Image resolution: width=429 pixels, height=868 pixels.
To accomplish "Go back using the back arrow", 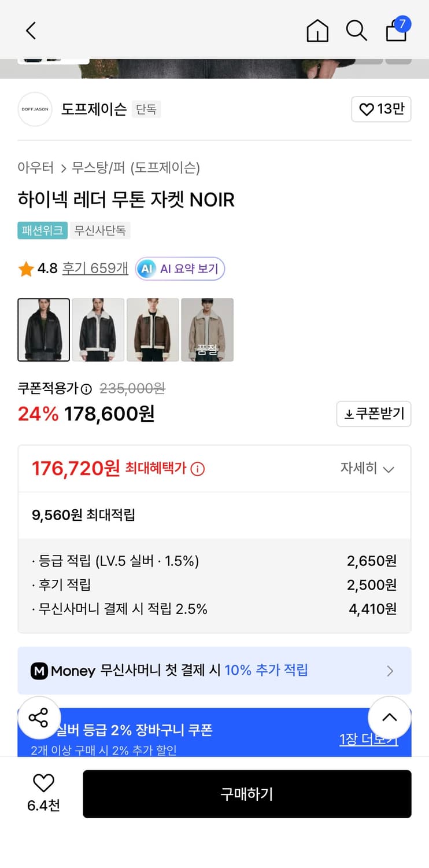I will (x=31, y=31).
